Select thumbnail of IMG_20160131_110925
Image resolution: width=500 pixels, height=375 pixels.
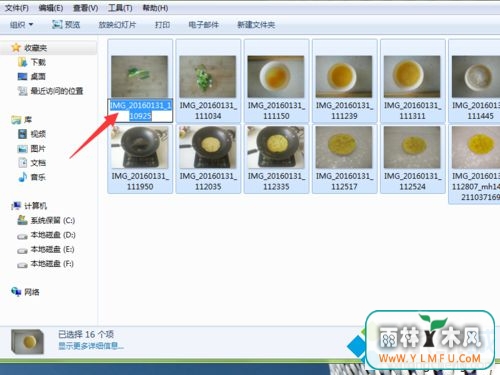pos(140,76)
